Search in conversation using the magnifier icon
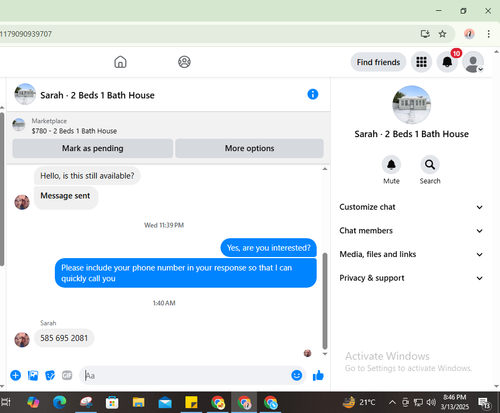Screen dimensions: 500x413 tap(430, 165)
